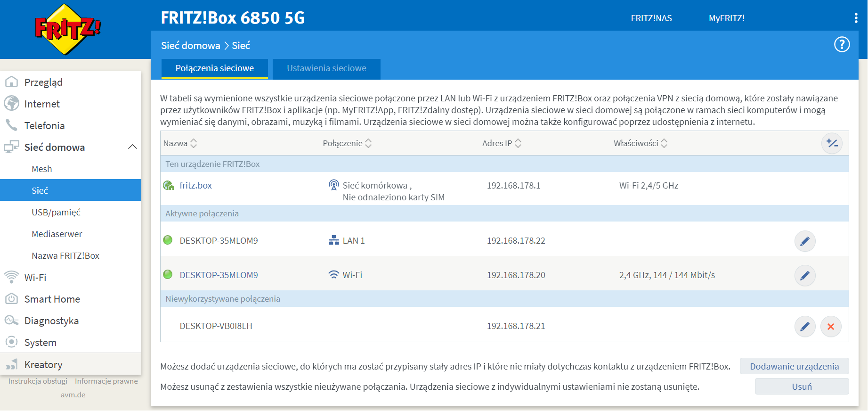Open the help question mark icon
This screenshot has height=411, width=868.
coord(842,45)
